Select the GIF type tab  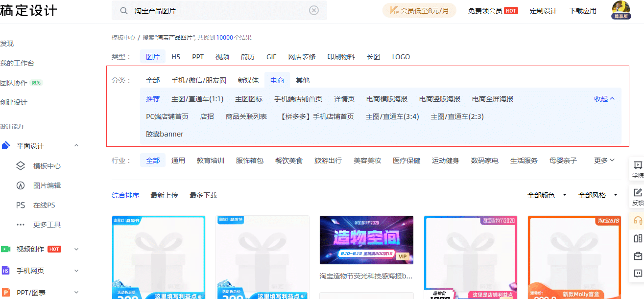click(271, 57)
